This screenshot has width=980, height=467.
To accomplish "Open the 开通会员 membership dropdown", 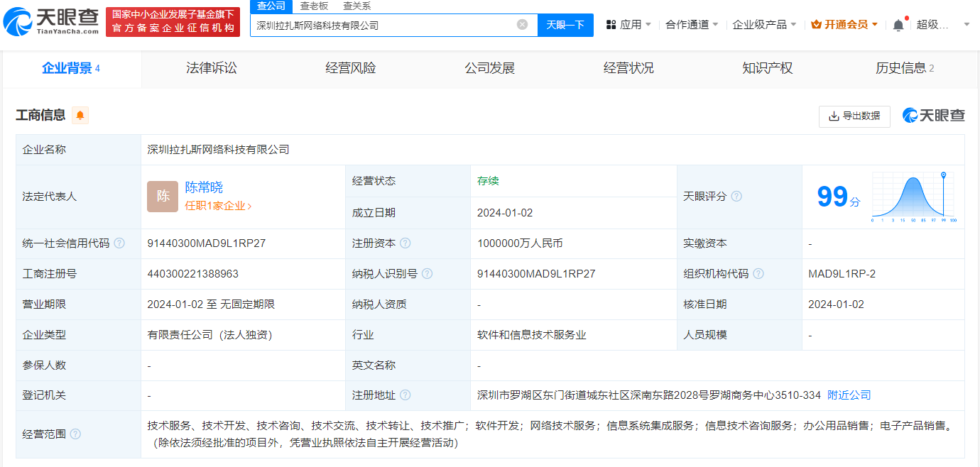I will pos(844,25).
